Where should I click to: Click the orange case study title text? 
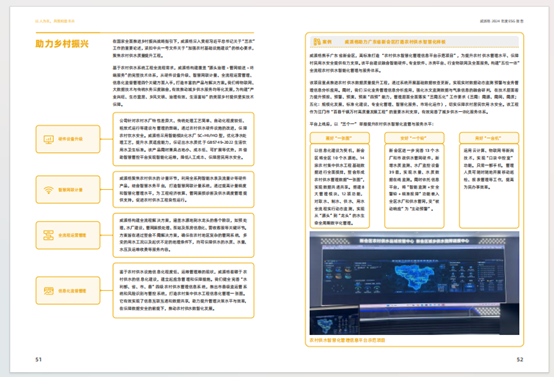(x=395, y=42)
